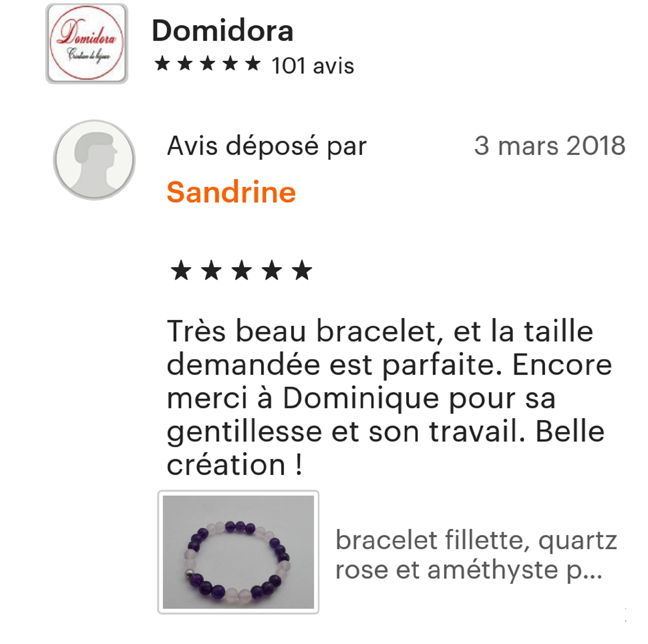This screenshot has width=648, height=644.
Task: Open the Domidora shop name heading
Action: (223, 31)
